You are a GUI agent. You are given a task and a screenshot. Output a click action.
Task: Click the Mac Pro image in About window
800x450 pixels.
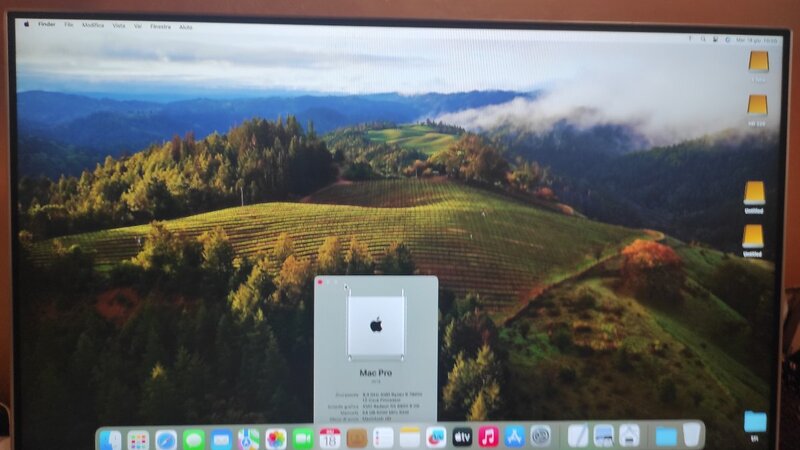pyautogui.click(x=376, y=326)
